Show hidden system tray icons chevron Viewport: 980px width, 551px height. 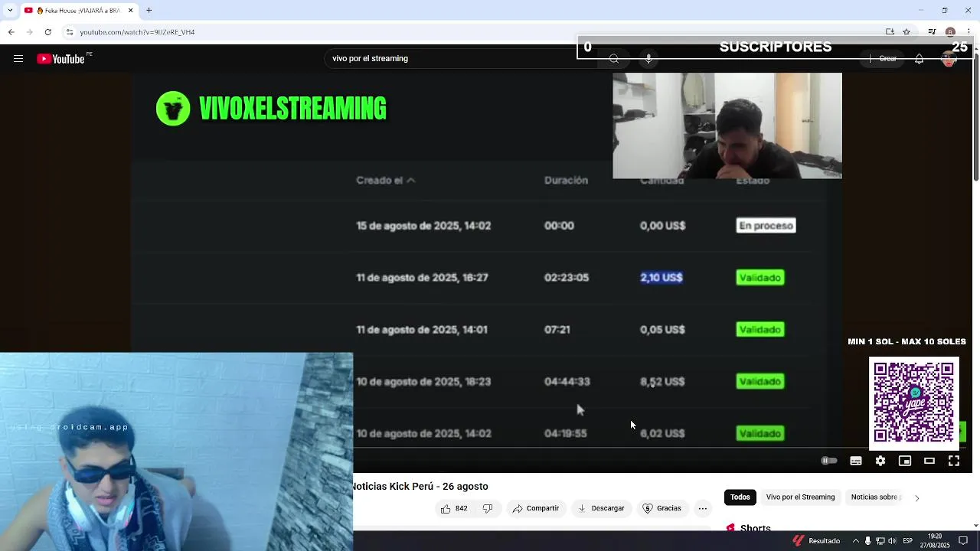point(855,541)
